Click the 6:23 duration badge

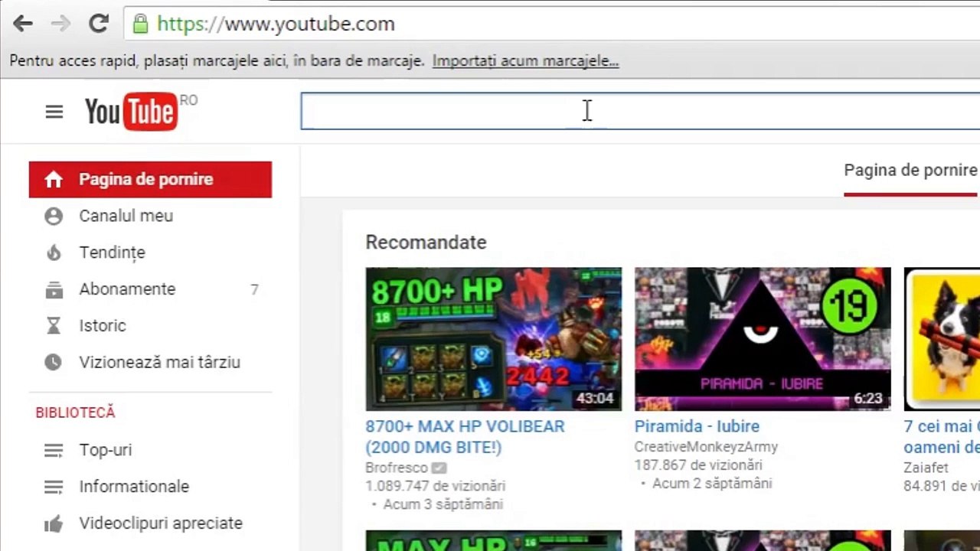(x=868, y=399)
